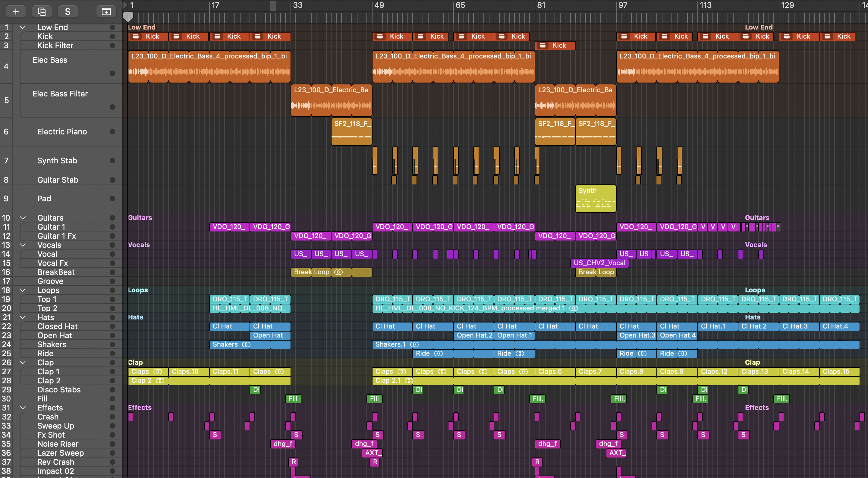Select the first SF2_118_F Electric Piano region
Screen dimensions: 868x478
(x=351, y=132)
